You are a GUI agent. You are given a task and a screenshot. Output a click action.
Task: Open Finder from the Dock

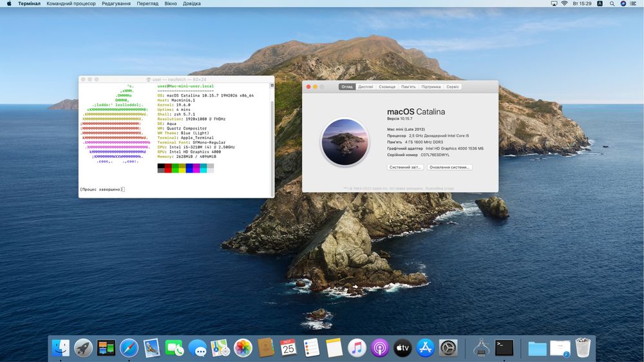coord(61,348)
